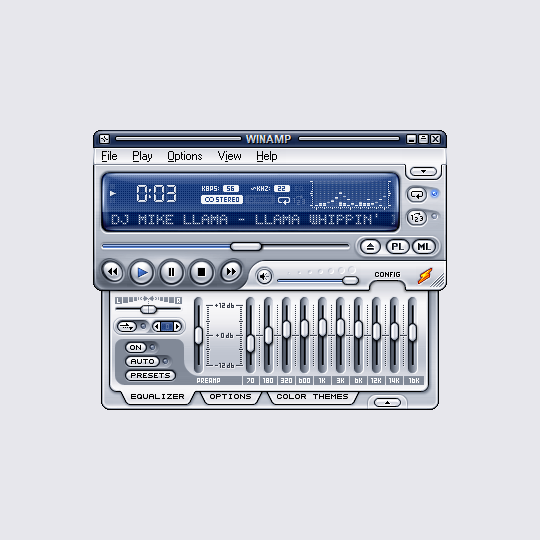Switch to the OPTIONS tab
Viewport: 540px width, 540px height.
pyautogui.click(x=230, y=397)
